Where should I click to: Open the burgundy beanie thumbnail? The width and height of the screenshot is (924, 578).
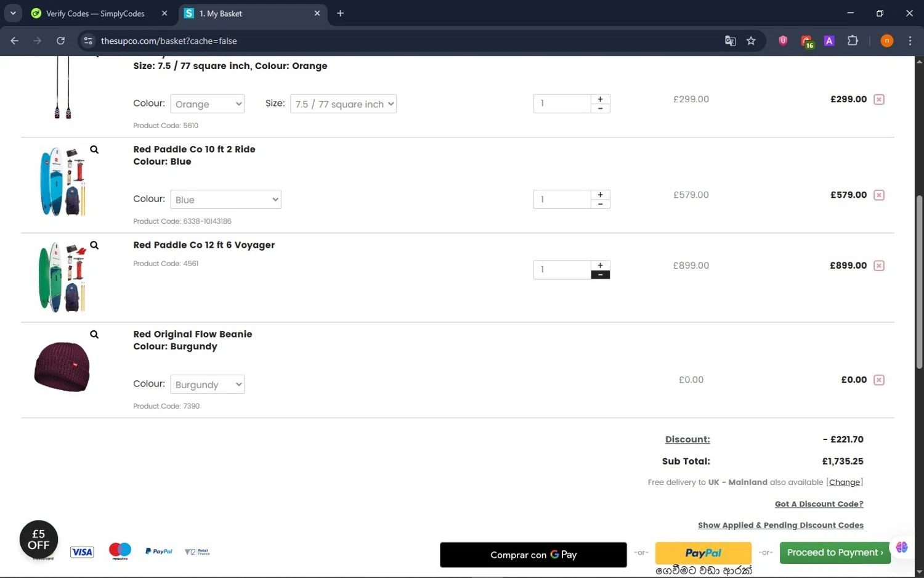coord(62,367)
